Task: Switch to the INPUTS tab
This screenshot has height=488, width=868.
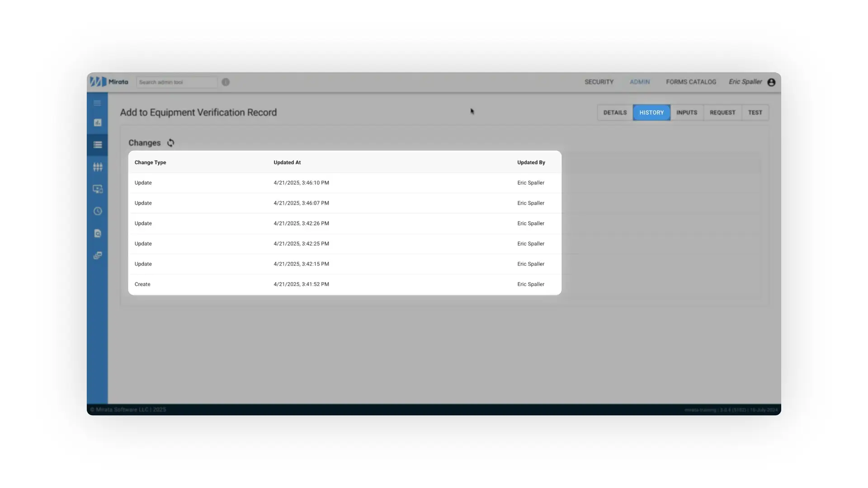Action: (687, 113)
